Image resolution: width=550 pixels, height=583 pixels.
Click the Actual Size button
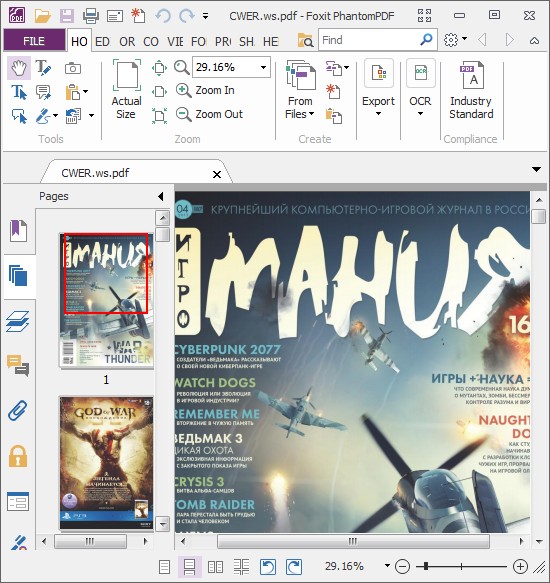pos(126,89)
